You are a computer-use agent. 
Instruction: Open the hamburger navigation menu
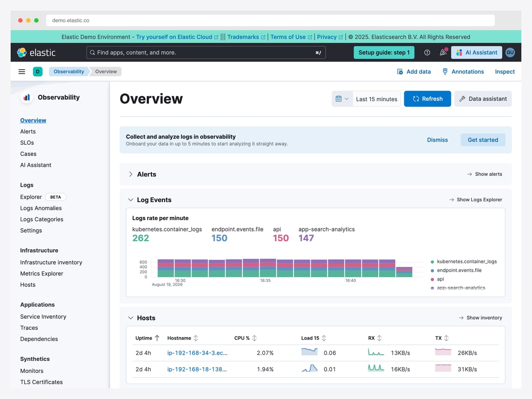[22, 71]
